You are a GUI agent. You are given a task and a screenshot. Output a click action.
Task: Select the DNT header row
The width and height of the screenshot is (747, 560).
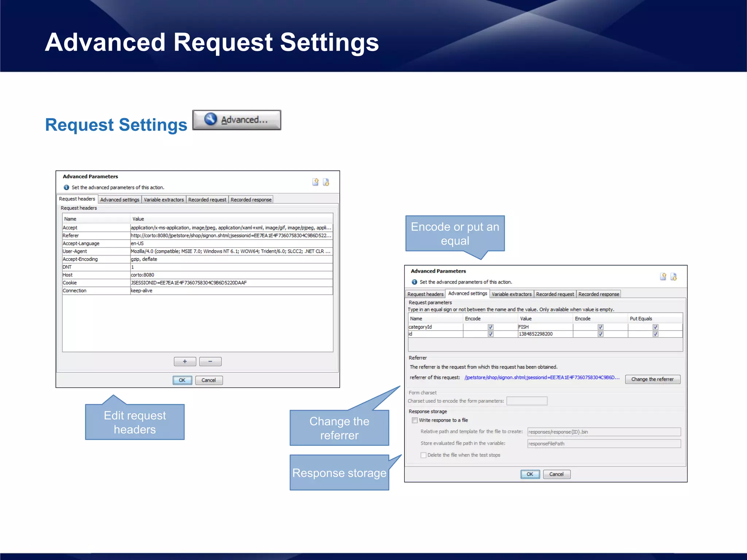pos(197,267)
